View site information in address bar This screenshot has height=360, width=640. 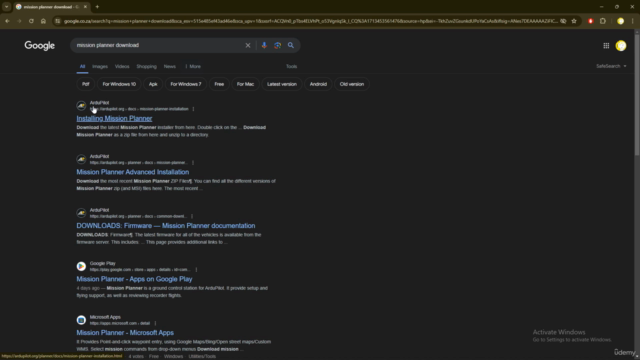click(x=58, y=21)
